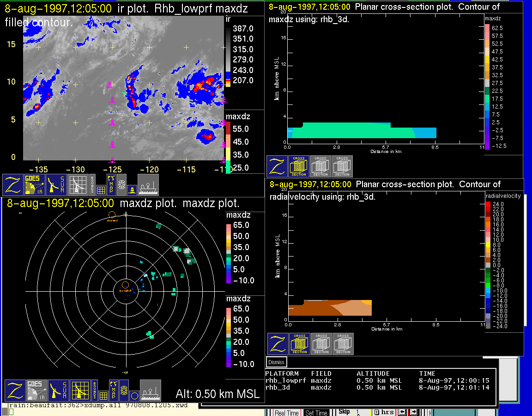Click the ship icon under the maxdz plot
The height and width of the screenshot is (416, 532).
(150, 390)
